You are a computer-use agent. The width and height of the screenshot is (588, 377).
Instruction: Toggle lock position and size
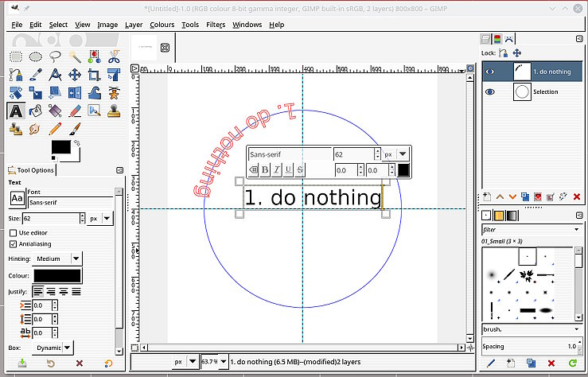click(517, 52)
